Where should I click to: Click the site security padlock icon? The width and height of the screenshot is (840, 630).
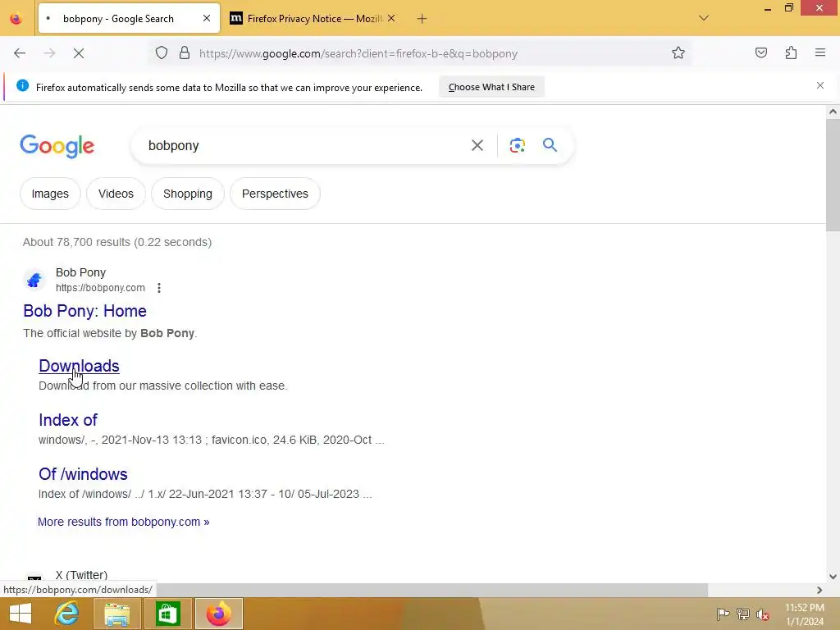(185, 53)
